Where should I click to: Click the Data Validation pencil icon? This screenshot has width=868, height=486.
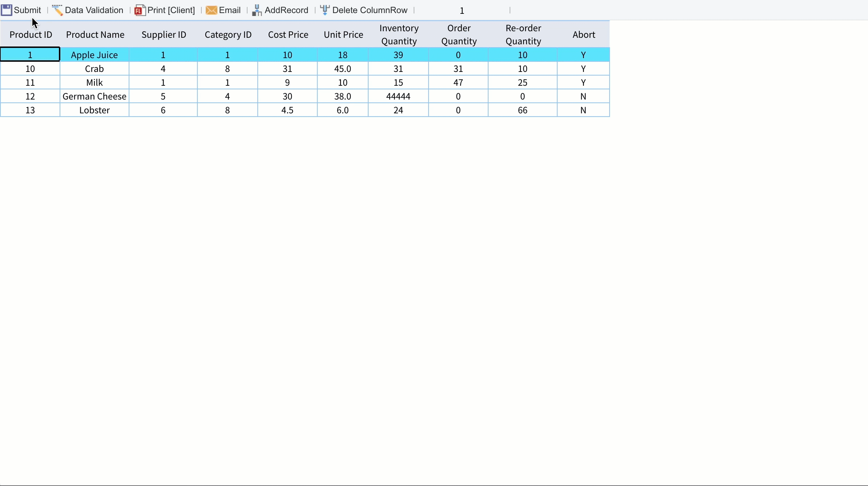pyautogui.click(x=57, y=10)
